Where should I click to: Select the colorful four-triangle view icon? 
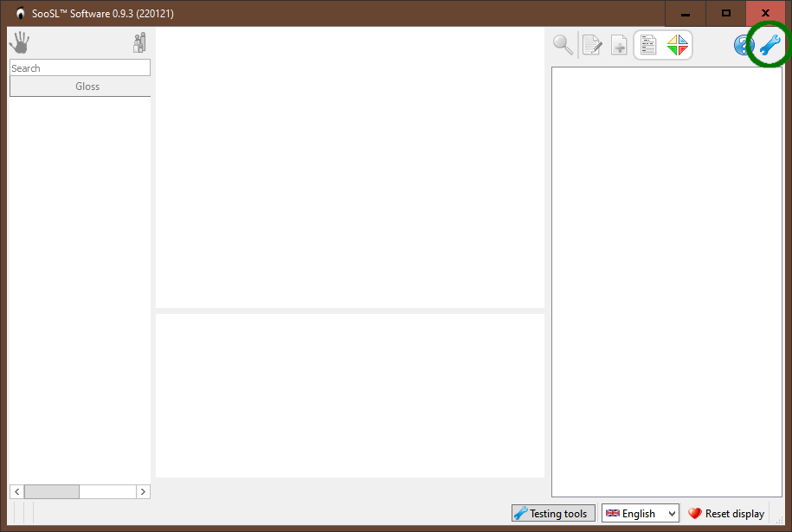678,45
